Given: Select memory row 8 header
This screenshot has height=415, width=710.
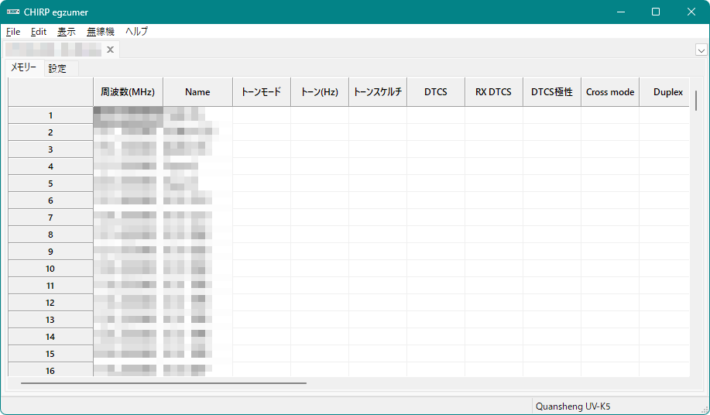Looking at the screenshot, I should tap(50, 234).
